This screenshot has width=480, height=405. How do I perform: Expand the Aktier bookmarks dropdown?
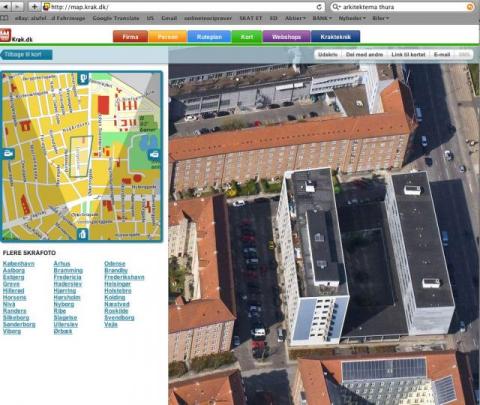point(295,18)
